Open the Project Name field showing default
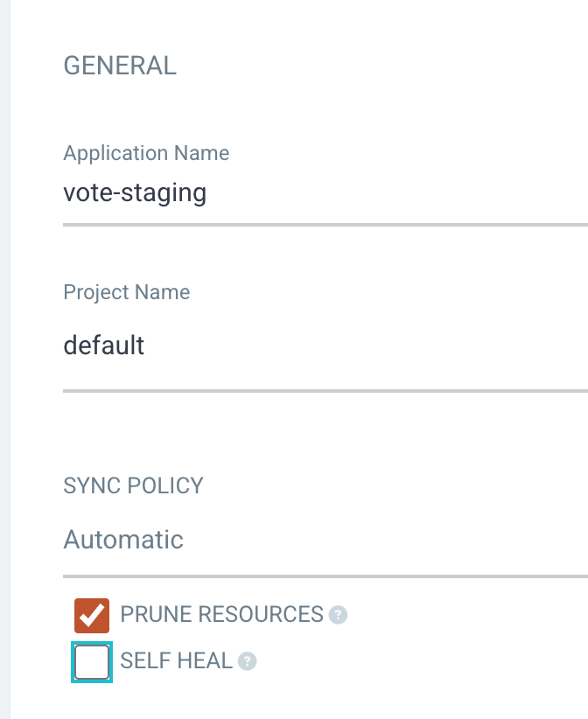Screen dimensions: 588x719 click(x=325, y=345)
